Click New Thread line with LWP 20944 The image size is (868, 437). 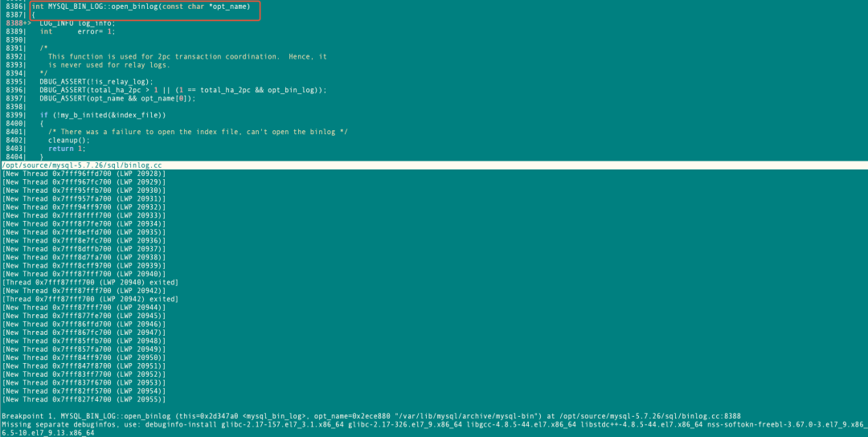pos(84,308)
